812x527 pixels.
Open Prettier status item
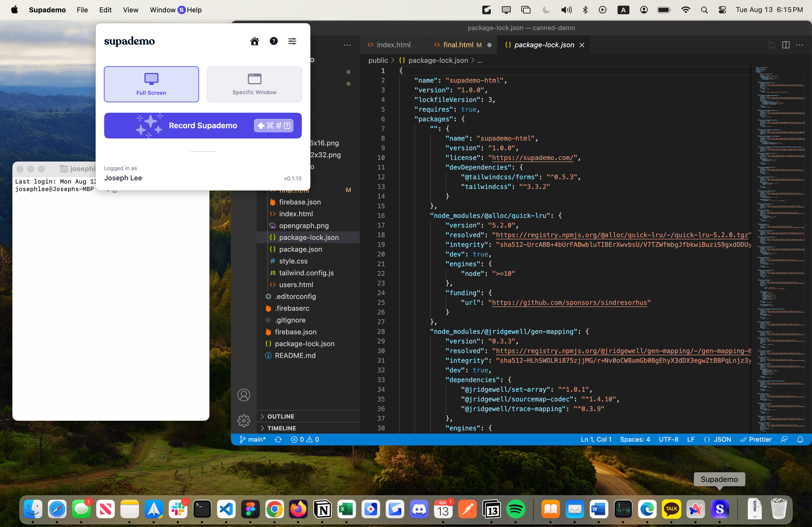pos(756,439)
